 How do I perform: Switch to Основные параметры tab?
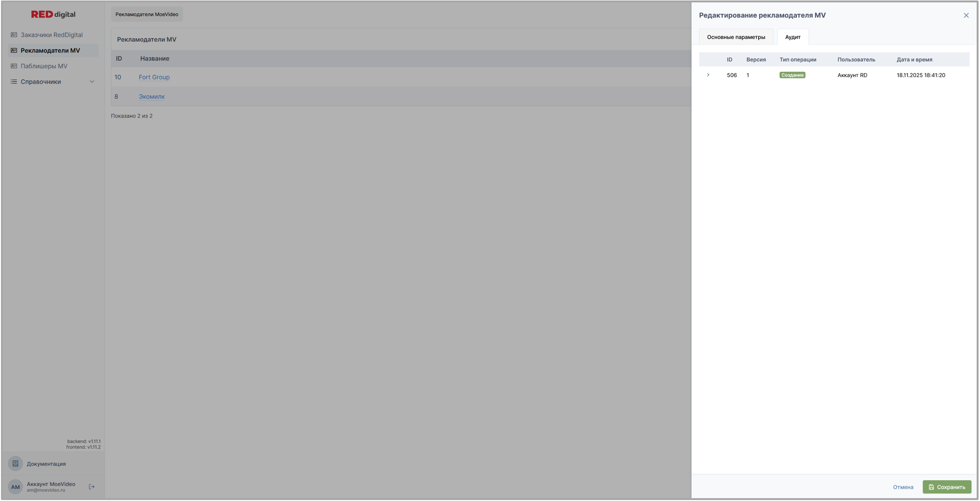point(736,37)
